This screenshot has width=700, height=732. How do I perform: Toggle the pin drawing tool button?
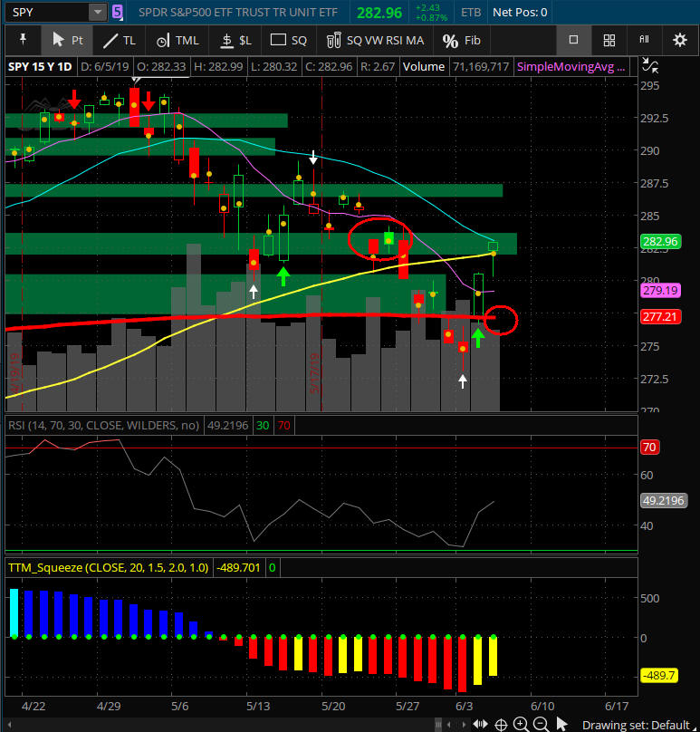coord(23,40)
